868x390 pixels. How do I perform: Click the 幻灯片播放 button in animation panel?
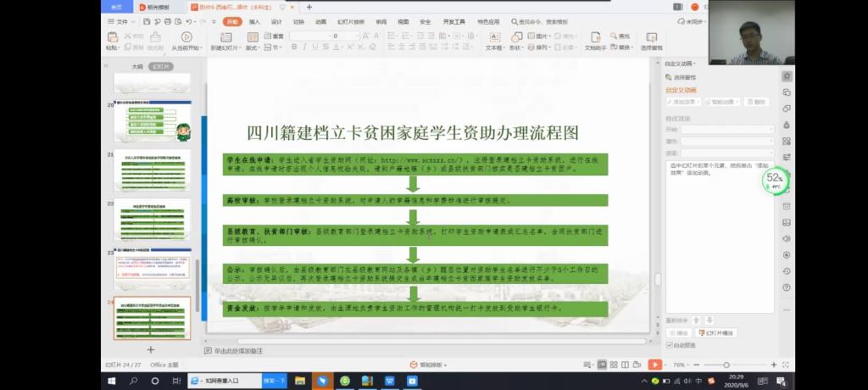715,333
